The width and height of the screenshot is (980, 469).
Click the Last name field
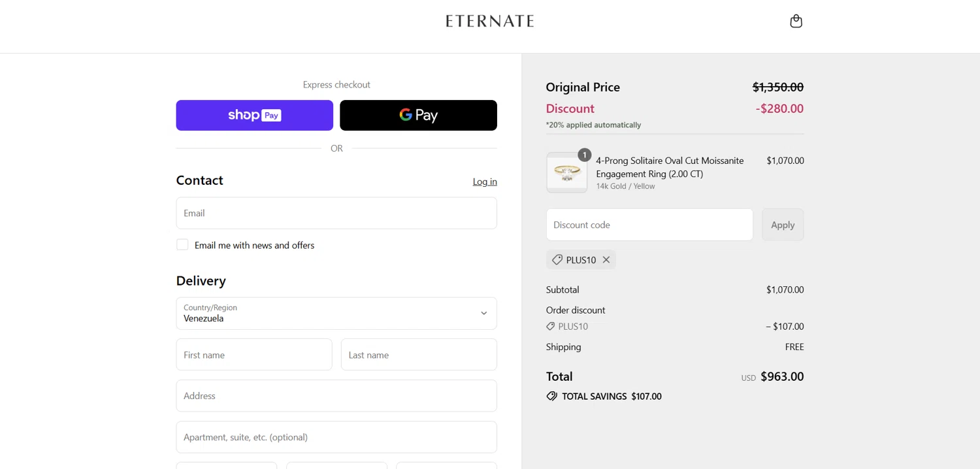[419, 355]
